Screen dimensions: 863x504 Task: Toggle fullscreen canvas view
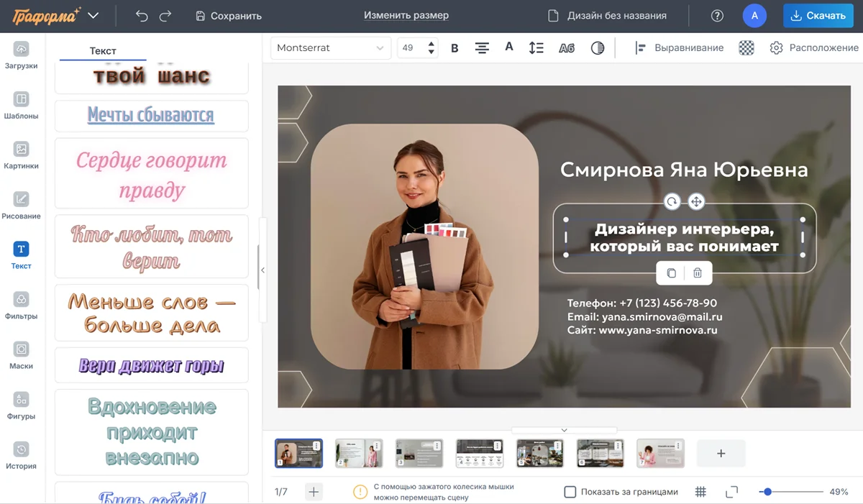click(731, 492)
